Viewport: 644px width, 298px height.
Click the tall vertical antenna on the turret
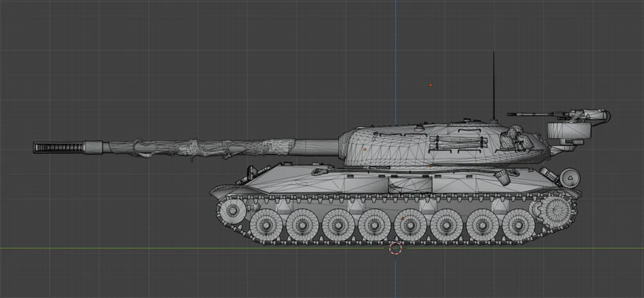pos(494,84)
